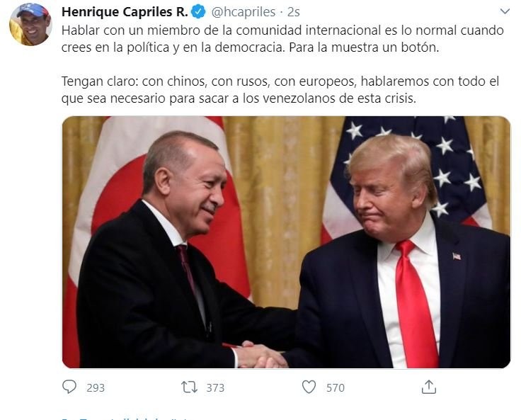Click the retweet arrows icon
The height and width of the screenshot is (420, 521).
click(x=190, y=387)
